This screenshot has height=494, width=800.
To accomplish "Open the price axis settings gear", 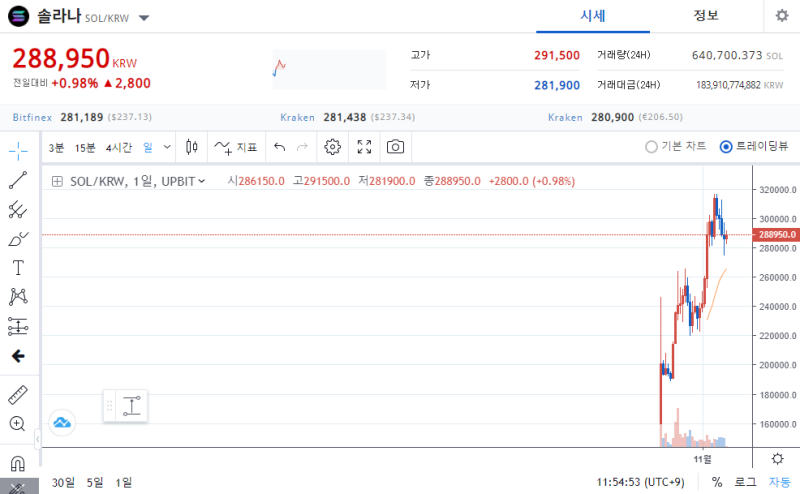I will tap(778, 458).
